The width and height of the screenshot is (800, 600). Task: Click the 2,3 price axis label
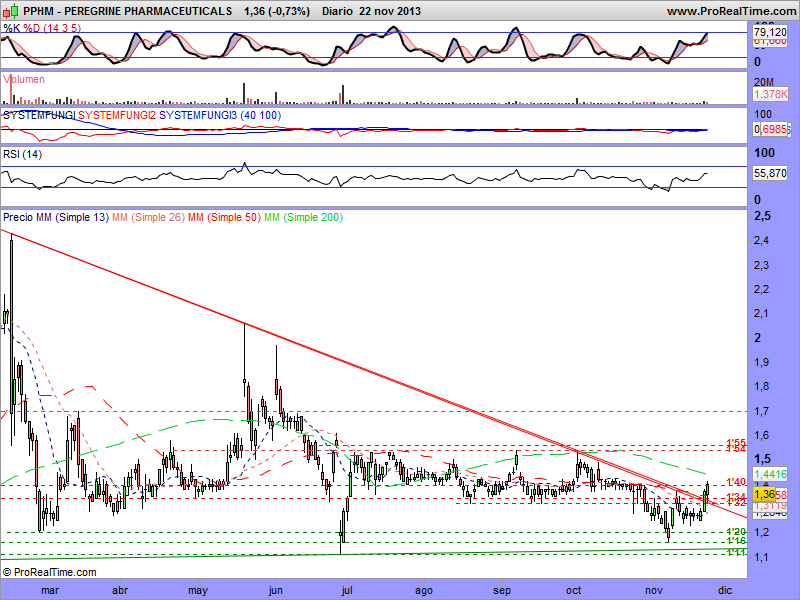[x=762, y=265]
